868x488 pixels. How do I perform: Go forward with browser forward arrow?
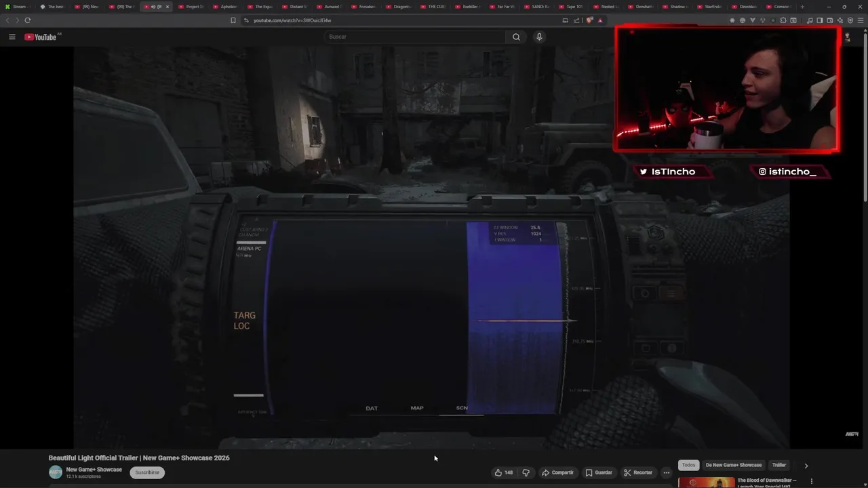coord(17,20)
